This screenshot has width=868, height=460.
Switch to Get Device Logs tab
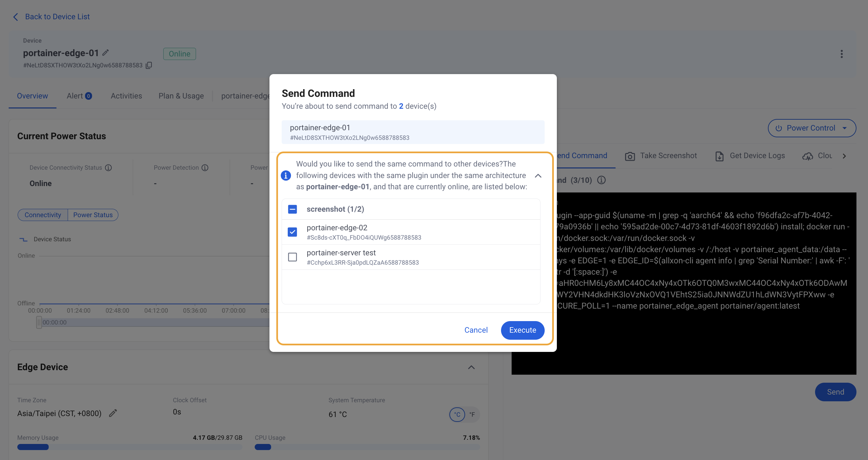point(750,156)
